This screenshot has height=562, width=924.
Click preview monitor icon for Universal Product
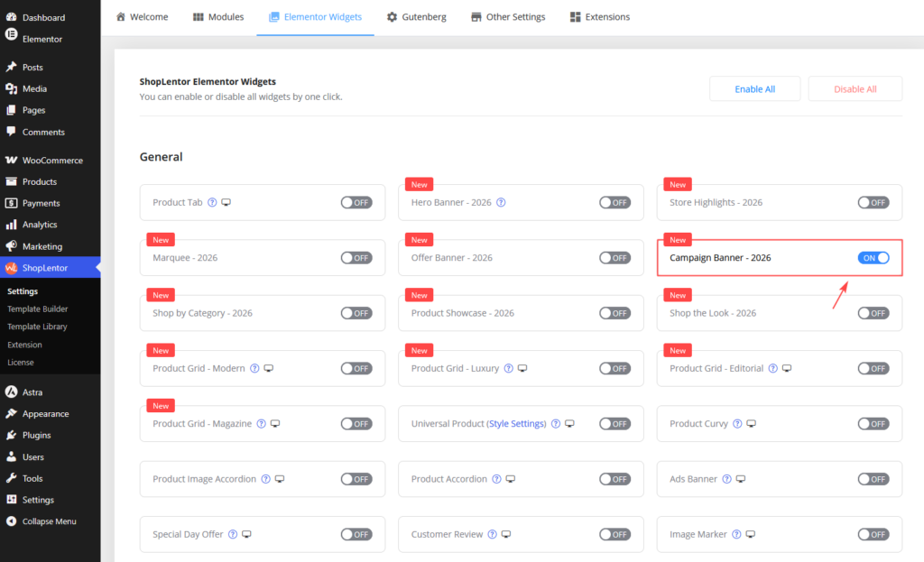[x=569, y=424]
